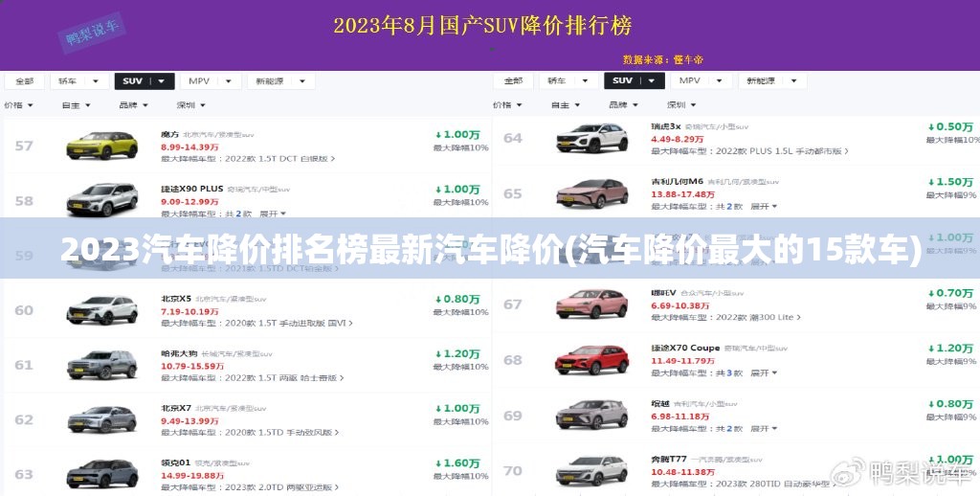Viewport: 980px width, 496px height.
Task: Open the 北京X7 car thumbnail
Action: click(101, 419)
